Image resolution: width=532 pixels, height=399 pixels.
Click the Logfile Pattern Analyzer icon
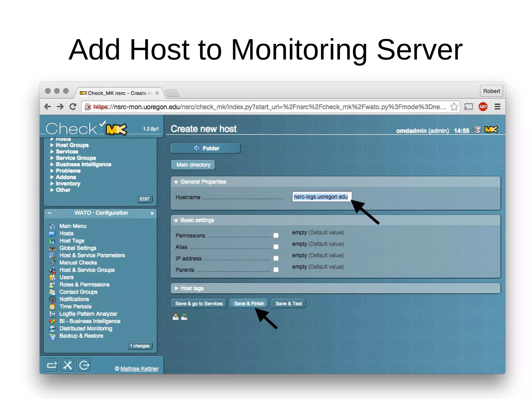[52, 314]
